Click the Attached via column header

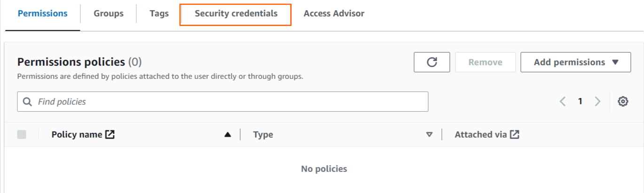481,135
